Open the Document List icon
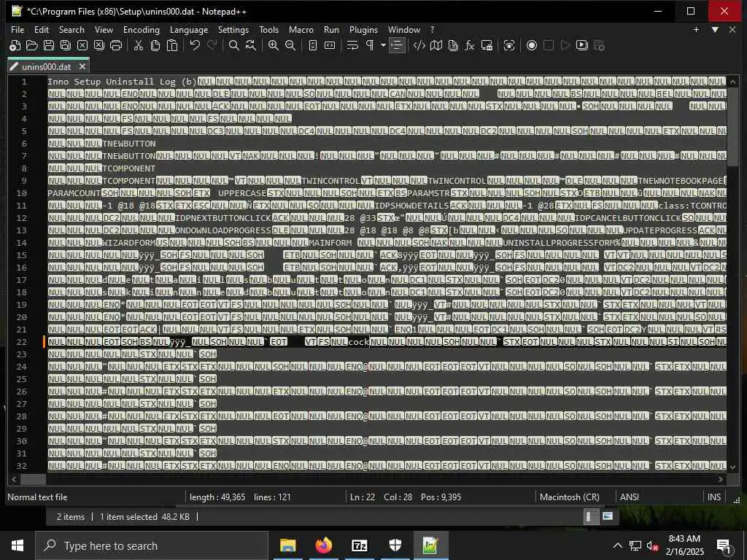This screenshot has width=747, height=560. click(x=453, y=46)
